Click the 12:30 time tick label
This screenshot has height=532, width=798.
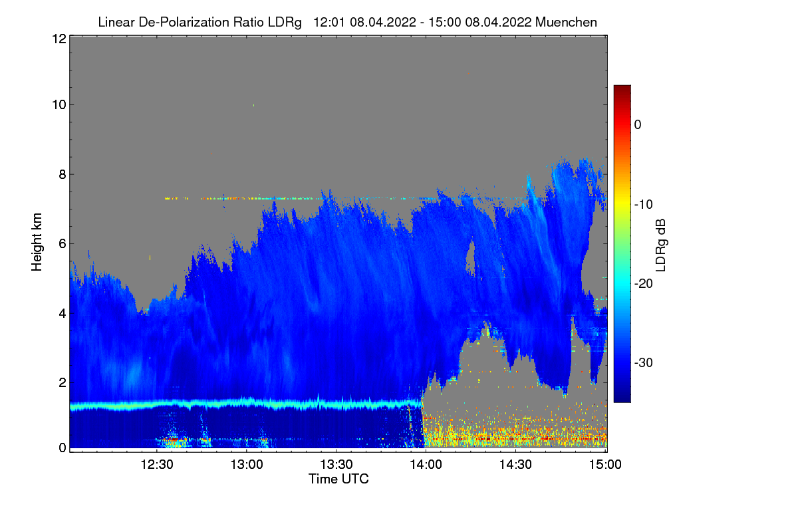tap(157, 465)
